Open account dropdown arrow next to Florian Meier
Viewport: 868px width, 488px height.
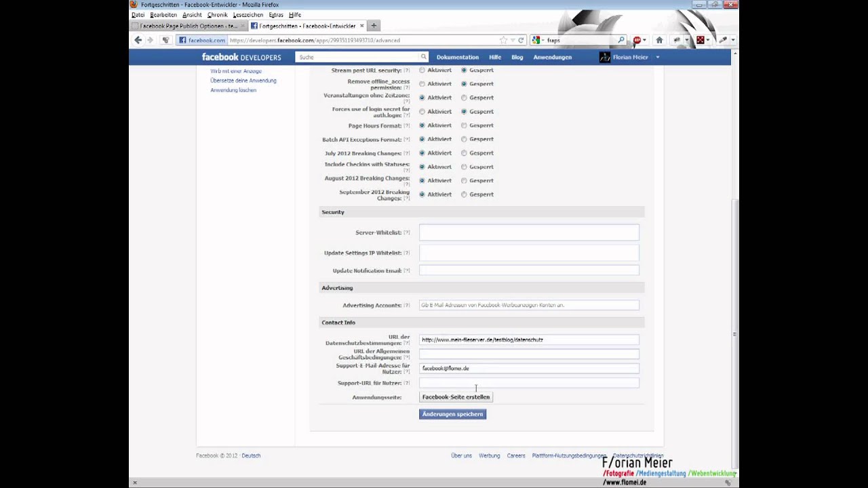coord(657,58)
